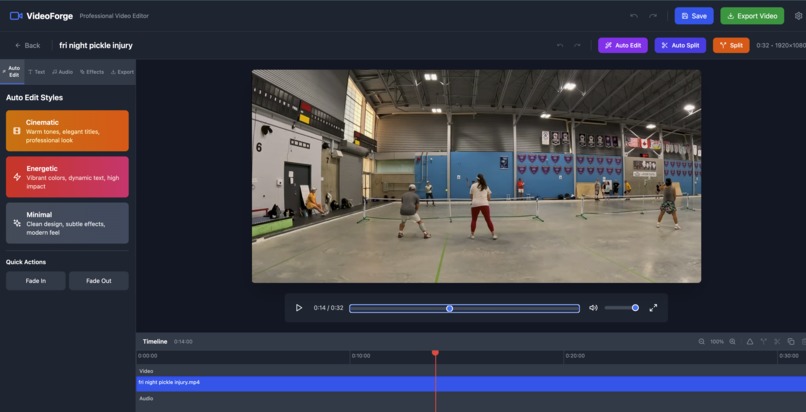Click the 0:20:00 timeline ruler mark

click(575, 355)
